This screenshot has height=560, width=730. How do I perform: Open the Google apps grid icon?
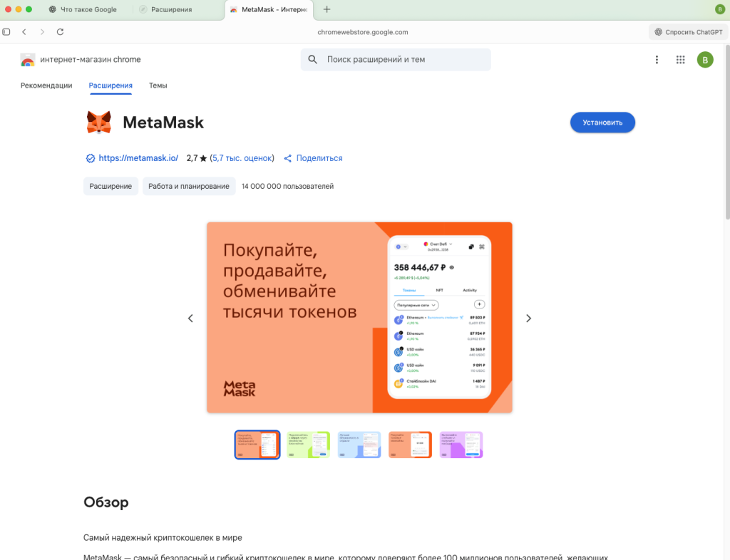[680, 60]
